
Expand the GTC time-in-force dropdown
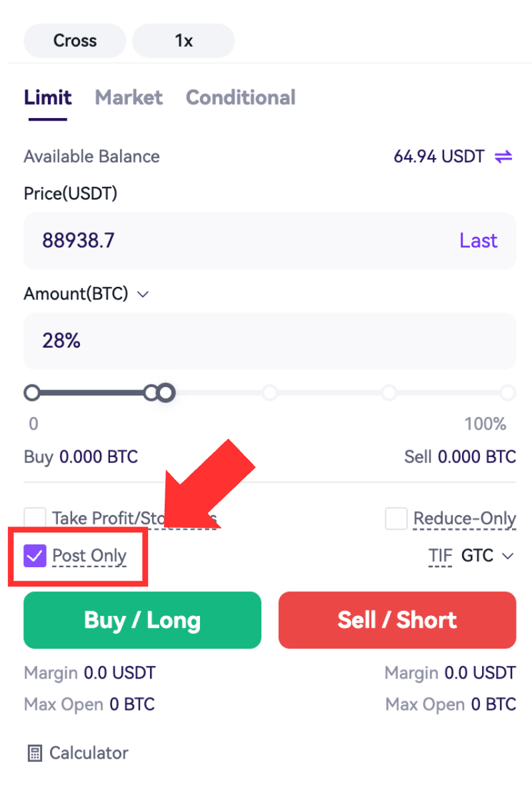[x=487, y=556]
